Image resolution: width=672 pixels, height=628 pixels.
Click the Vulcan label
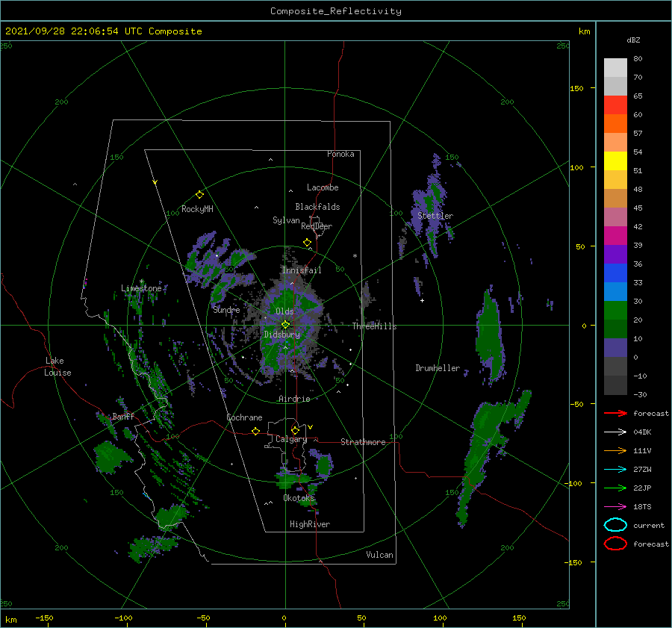[x=380, y=555]
